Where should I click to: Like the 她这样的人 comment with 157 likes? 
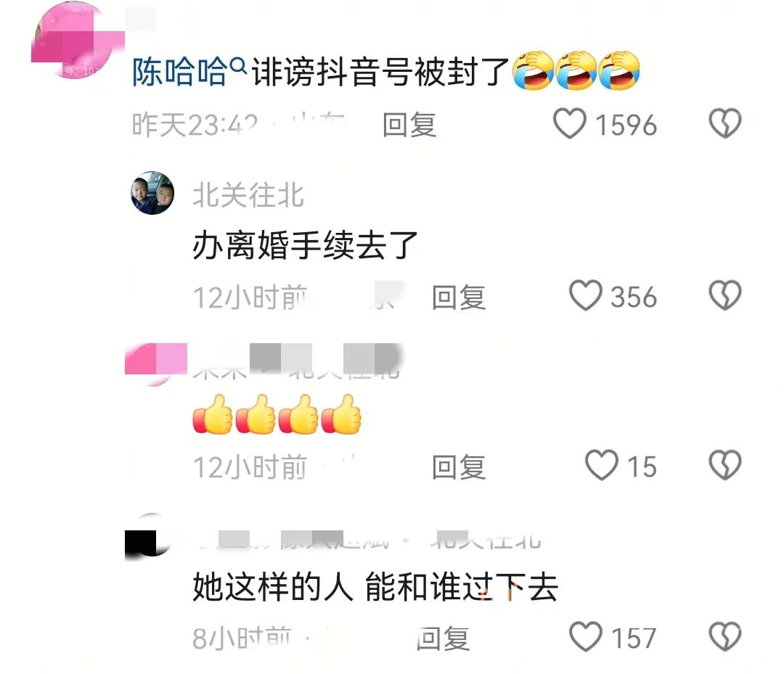[x=586, y=636]
